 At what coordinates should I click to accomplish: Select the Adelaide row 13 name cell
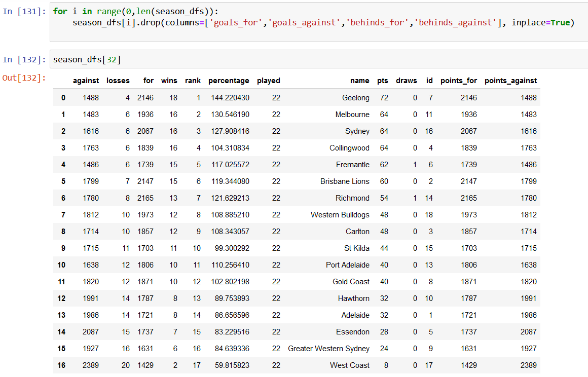[355, 315]
